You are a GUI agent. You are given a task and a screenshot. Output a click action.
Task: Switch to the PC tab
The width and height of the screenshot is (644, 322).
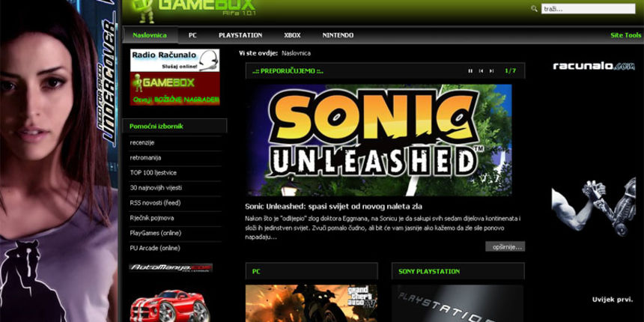pyautogui.click(x=192, y=35)
